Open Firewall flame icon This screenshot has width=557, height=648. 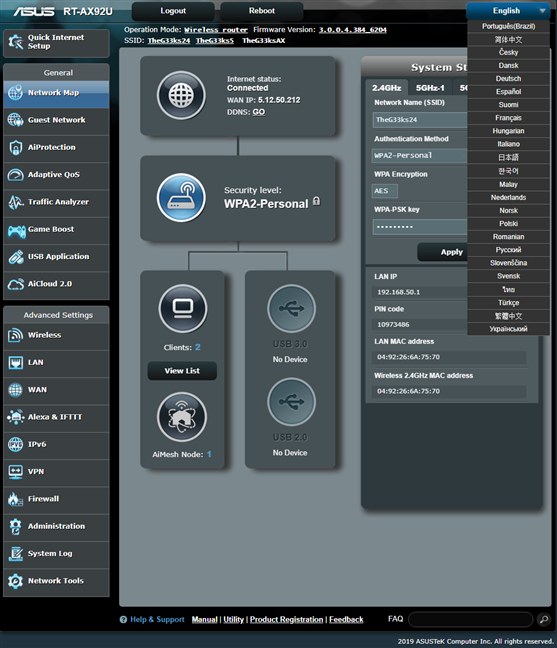pos(15,499)
